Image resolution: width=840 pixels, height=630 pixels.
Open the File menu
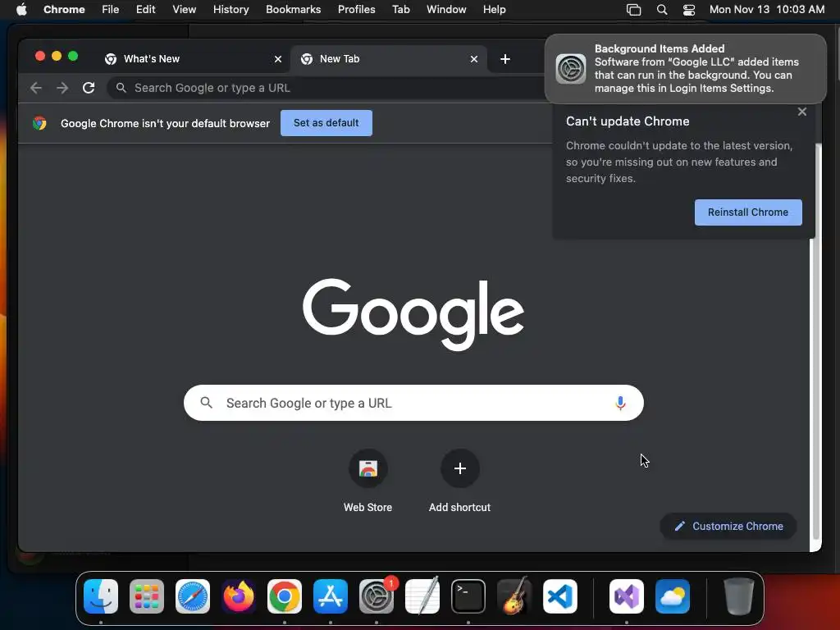click(111, 10)
